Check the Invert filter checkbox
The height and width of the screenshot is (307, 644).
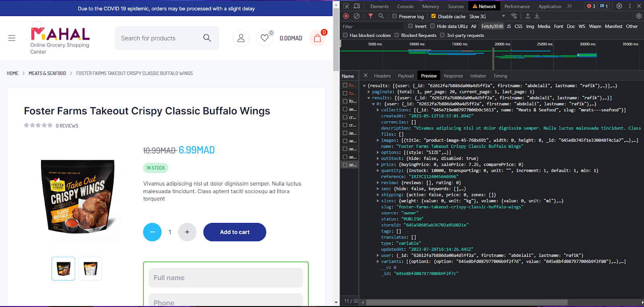click(x=411, y=26)
